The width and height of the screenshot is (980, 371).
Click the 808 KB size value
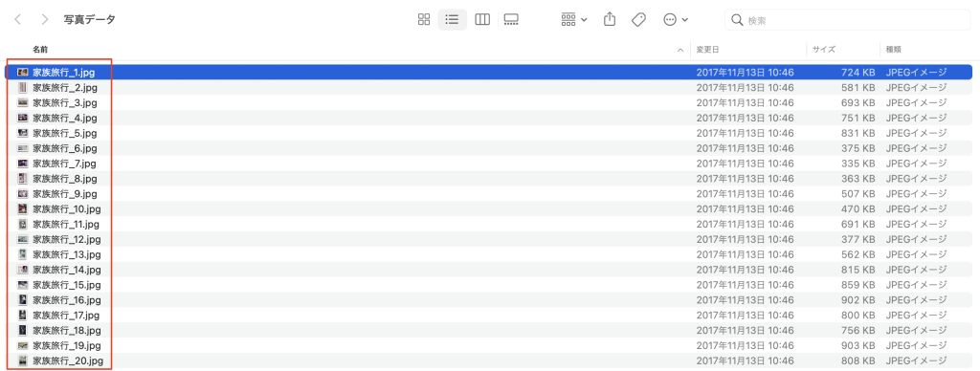pyautogui.click(x=857, y=360)
